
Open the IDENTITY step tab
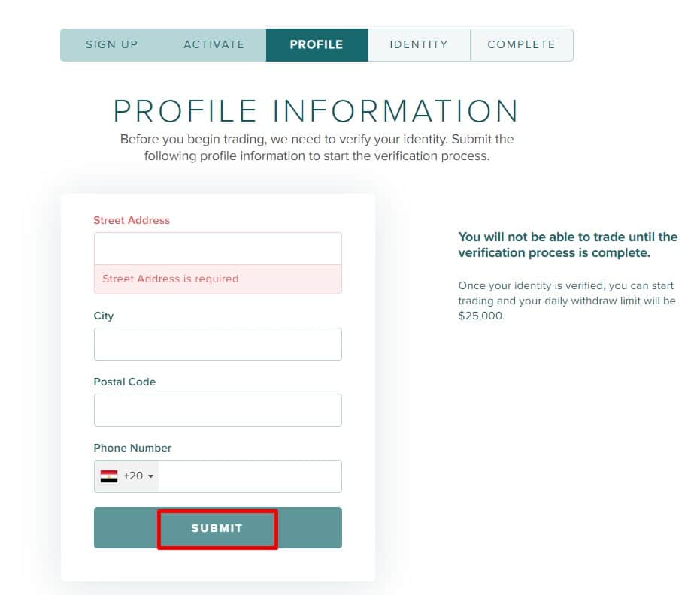coord(419,44)
